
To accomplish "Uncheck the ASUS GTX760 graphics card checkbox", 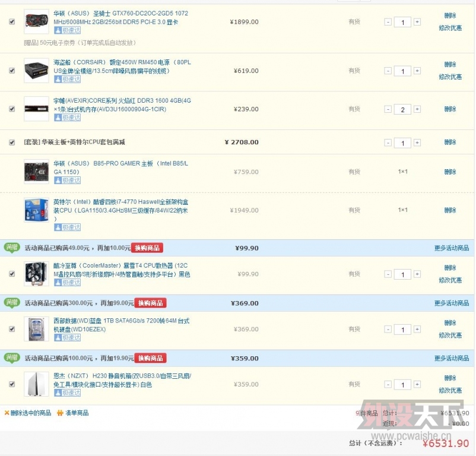I will (x=12, y=21).
